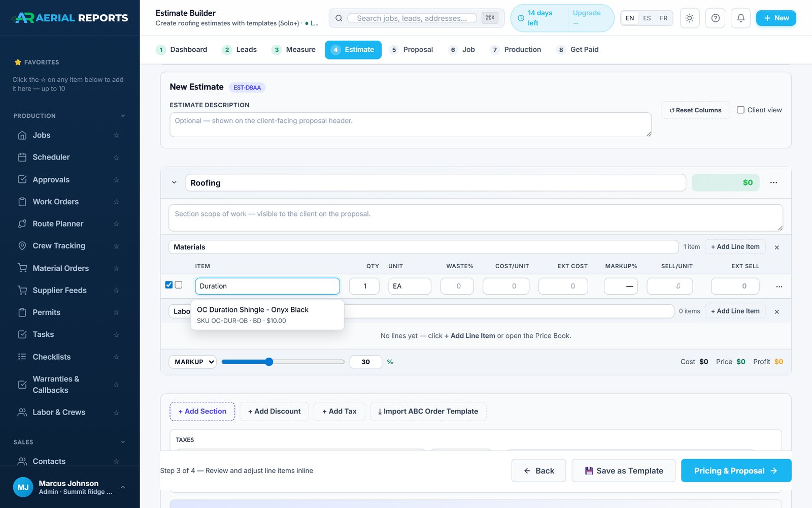Go to Dashboard step

coord(182,50)
